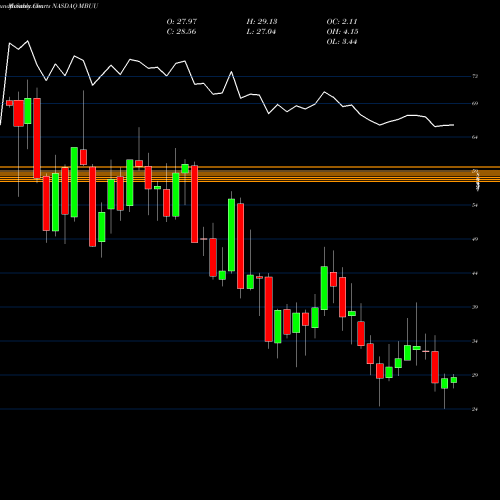Image resolution: width=500 pixels, height=500 pixels.
Task: Click the OC: 2.11 readout
Action: [342, 22]
